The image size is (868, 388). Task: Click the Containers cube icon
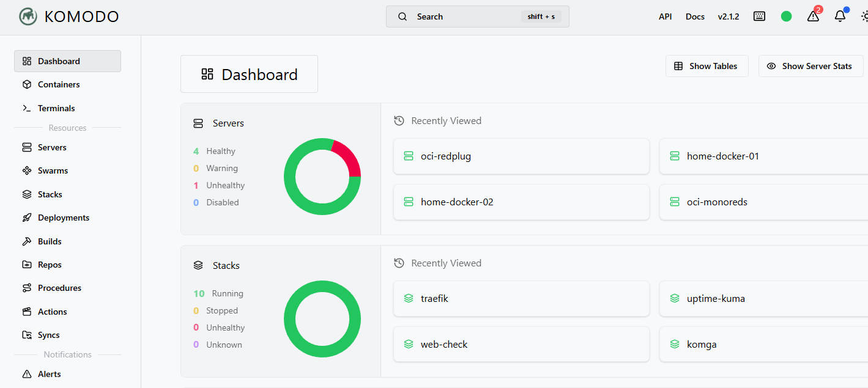click(26, 84)
